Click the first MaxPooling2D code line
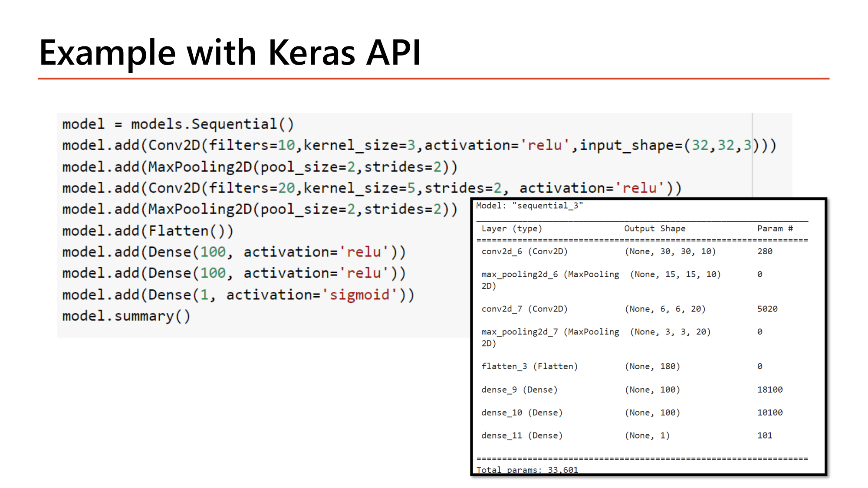868x488 pixels. pos(260,167)
